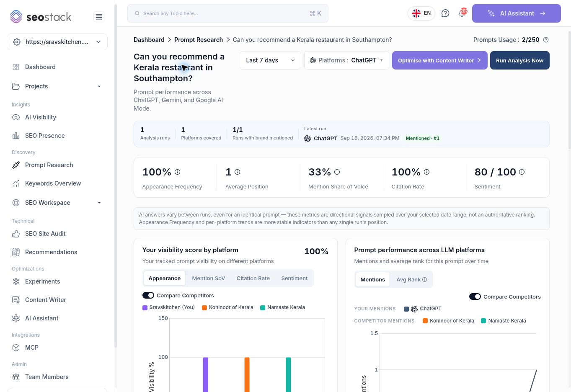Click the AI Assistant sidebar icon
The width and height of the screenshot is (571, 392).
(x=16, y=318)
